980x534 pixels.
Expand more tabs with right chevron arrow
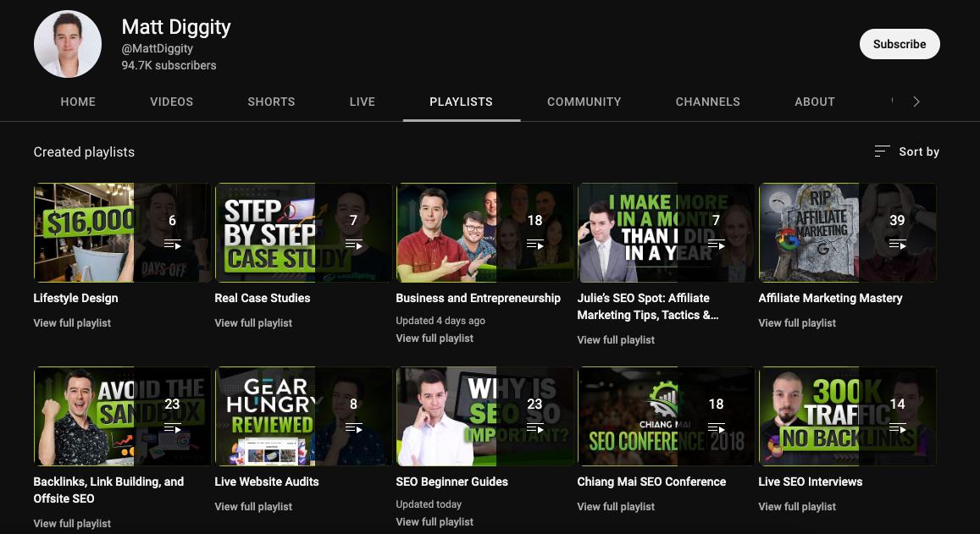(x=916, y=102)
